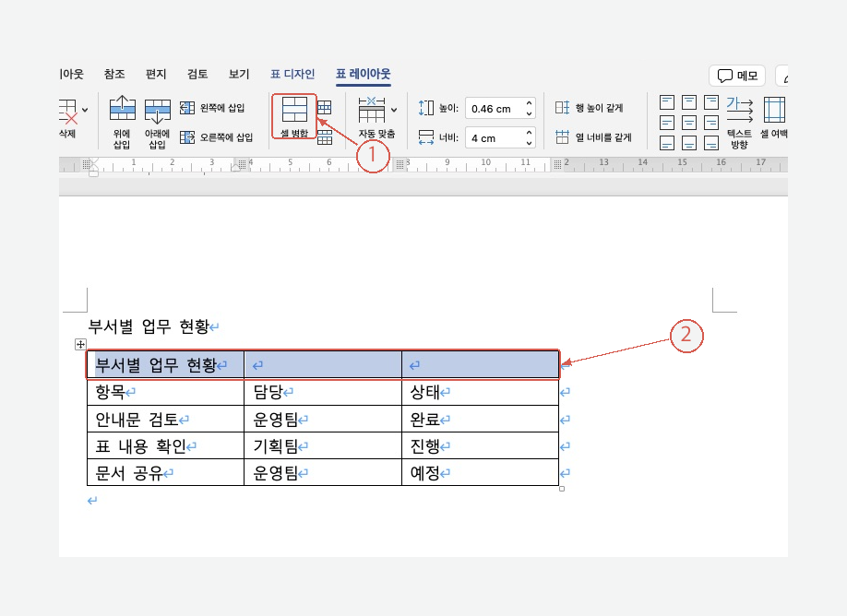Click the cell 운영팀 in the 안내문 검토 row
Screen dimensions: 847x616
[323, 419]
